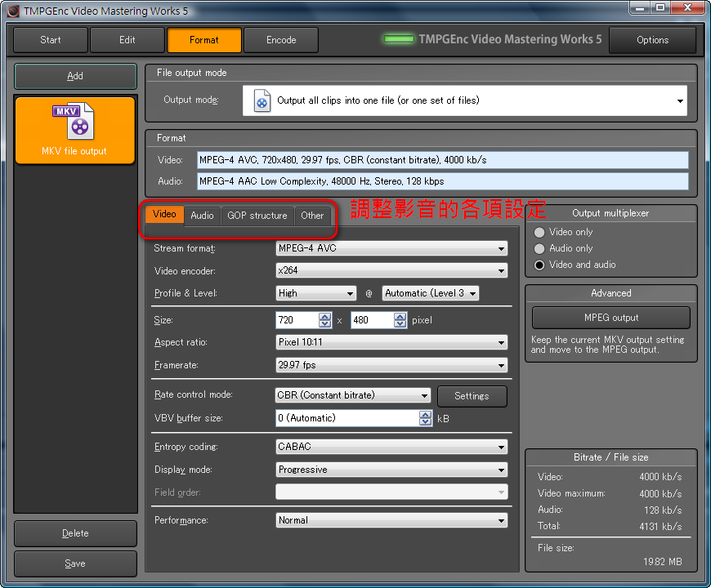Click the output mode film reel icon
Screen dimensions: 711x588
click(262, 100)
